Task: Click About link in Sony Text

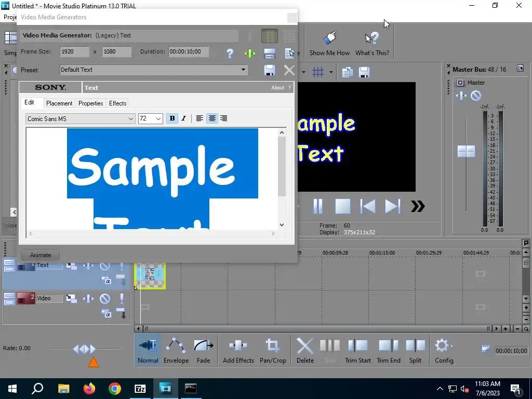Action: tap(277, 87)
